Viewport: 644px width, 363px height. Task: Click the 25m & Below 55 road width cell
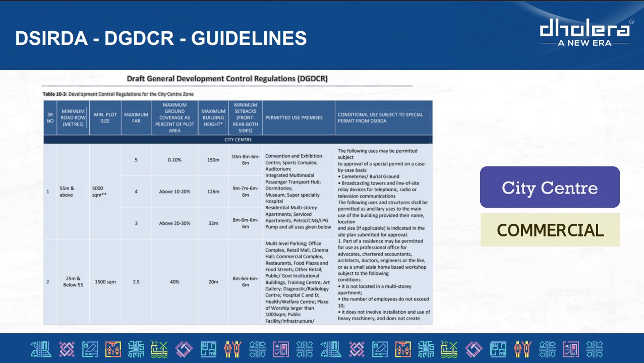[x=73, y=282]
